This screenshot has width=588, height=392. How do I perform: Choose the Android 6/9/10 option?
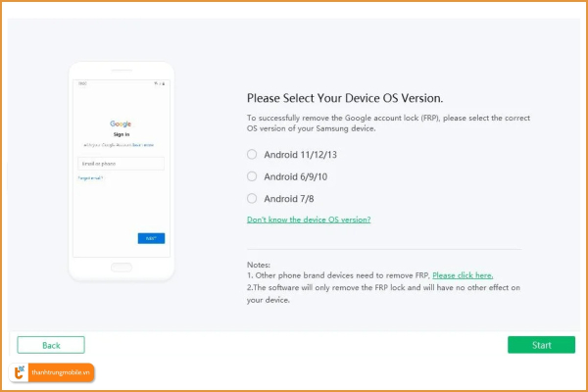point(252,176)
